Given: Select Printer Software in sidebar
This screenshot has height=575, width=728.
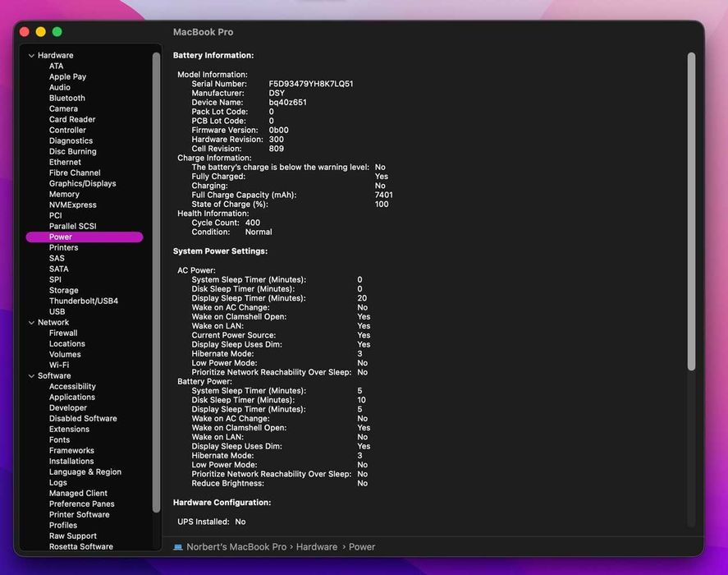Looking at the screenshot, I should tap(80, 515).
